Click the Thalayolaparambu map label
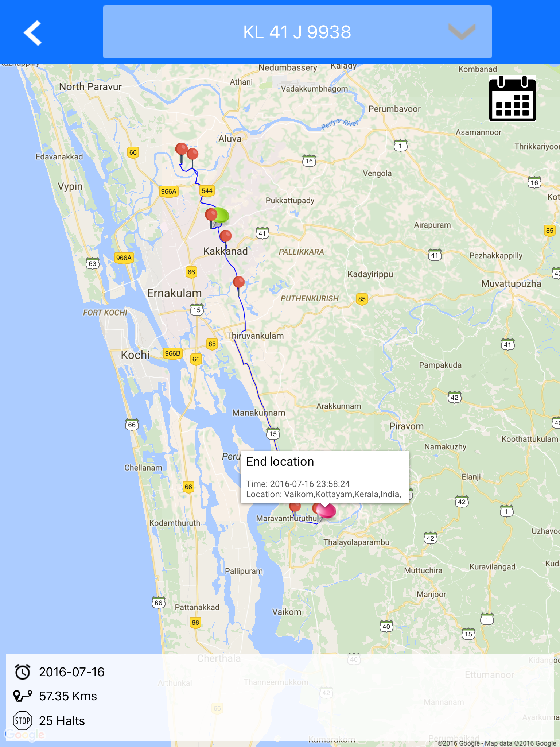This screenshot has width=560, height=747. [357, 542]
